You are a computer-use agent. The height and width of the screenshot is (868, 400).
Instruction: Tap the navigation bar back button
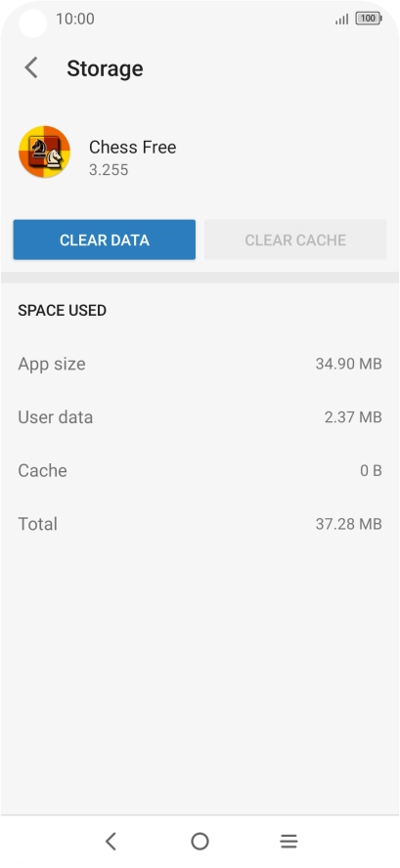tap(111, 841)
